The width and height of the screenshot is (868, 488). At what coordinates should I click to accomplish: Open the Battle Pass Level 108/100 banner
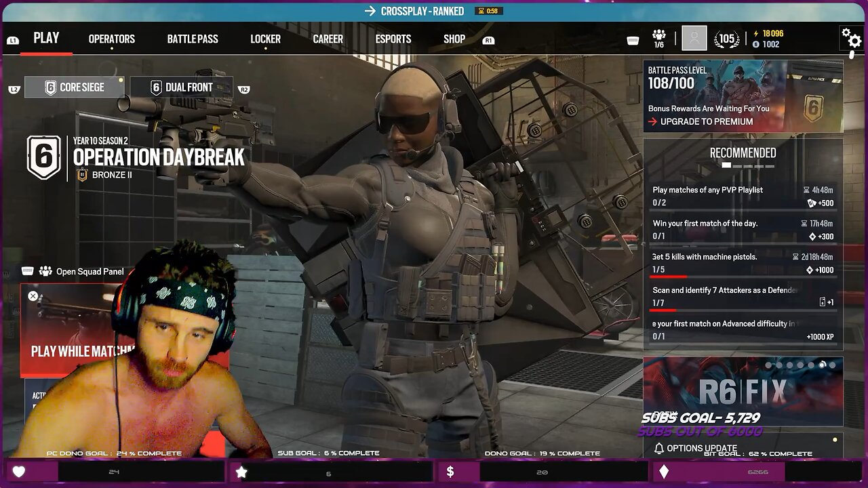pos(743,96)
